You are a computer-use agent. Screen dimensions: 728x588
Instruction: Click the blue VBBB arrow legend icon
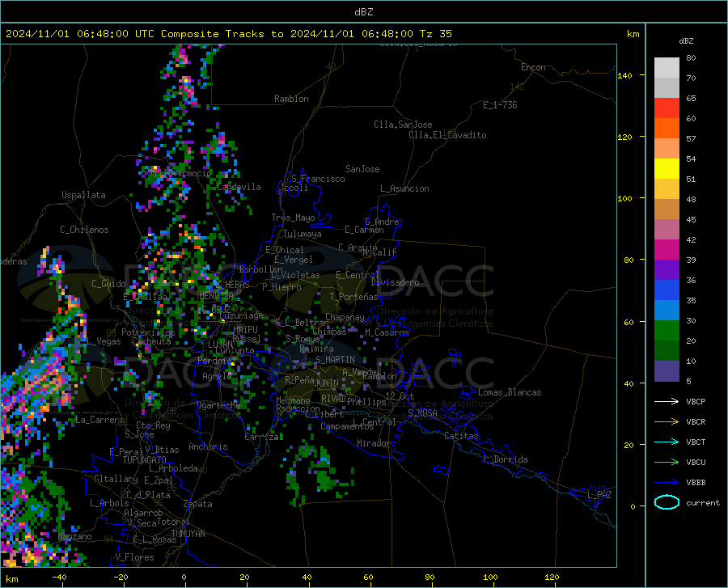click(x=667, y=482)
